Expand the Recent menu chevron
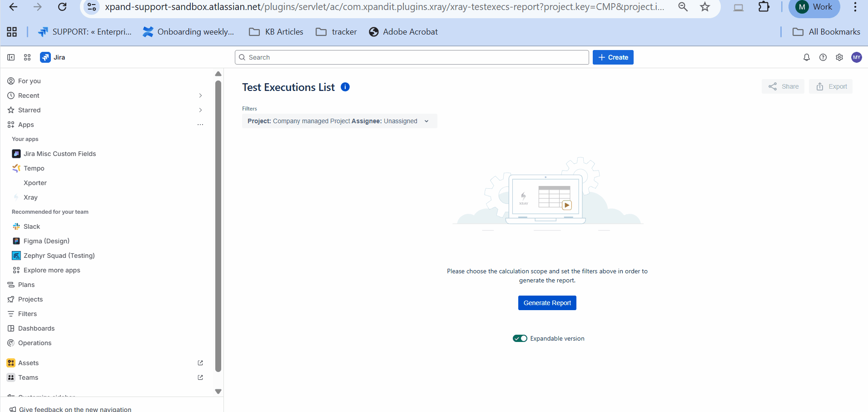868x412 pixels. 200,95
